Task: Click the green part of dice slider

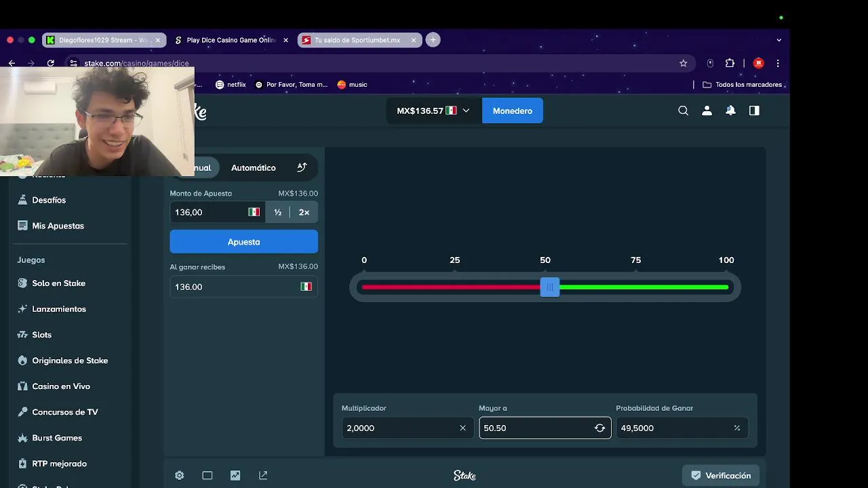Action: pos(644,287)
